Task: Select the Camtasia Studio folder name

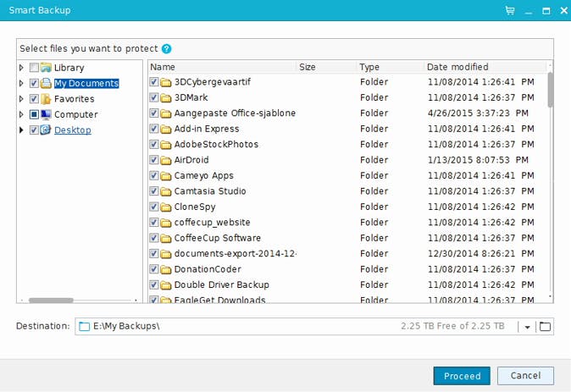Action: pos(210,191)
